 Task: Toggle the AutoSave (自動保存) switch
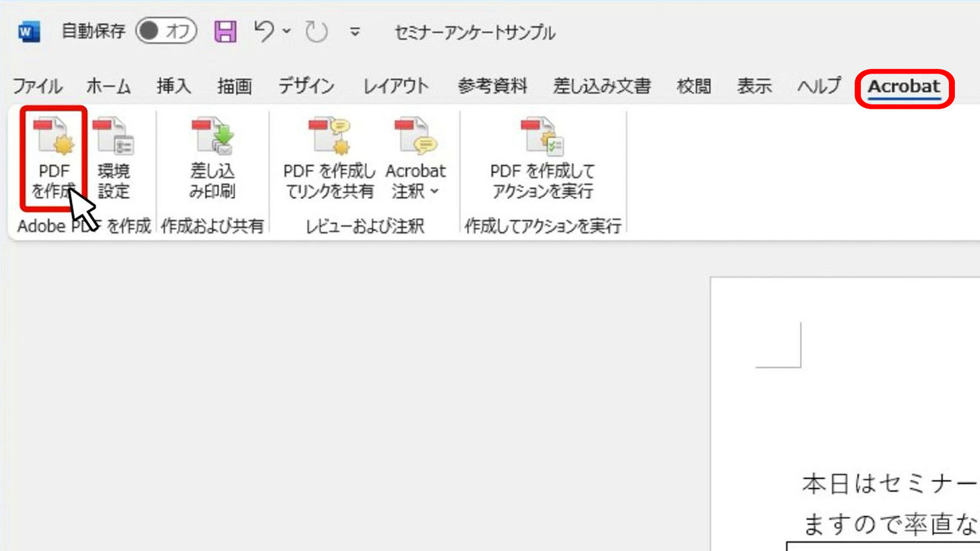click(166, 31)
